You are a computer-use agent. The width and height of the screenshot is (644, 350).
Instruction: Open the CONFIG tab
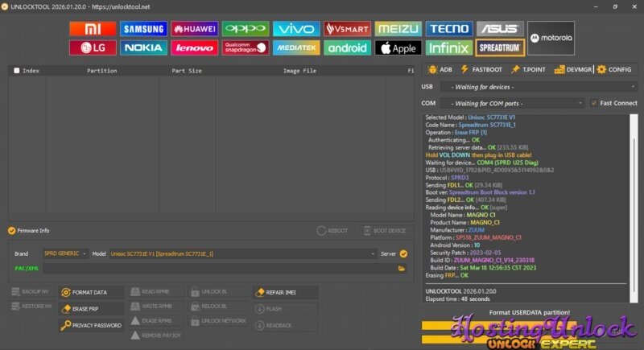click(x=613, y=69)
